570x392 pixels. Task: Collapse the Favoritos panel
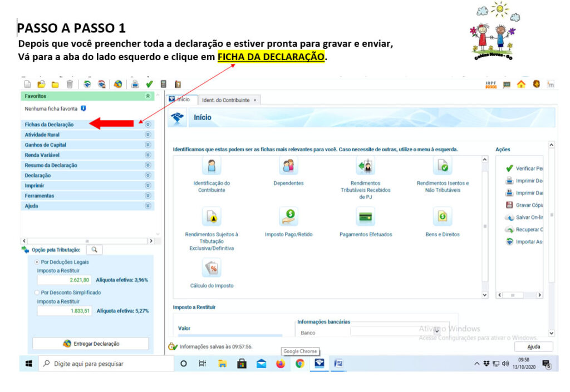tap(148, 96)
